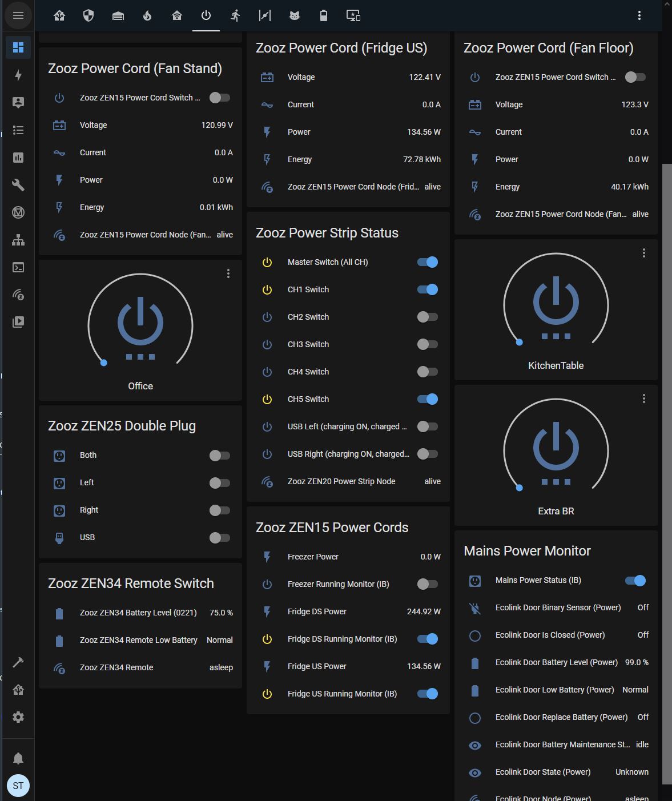Open the Extra BR card three-dot menu
Viewport: 672px width, 801px height.
[x=644, y=399]
